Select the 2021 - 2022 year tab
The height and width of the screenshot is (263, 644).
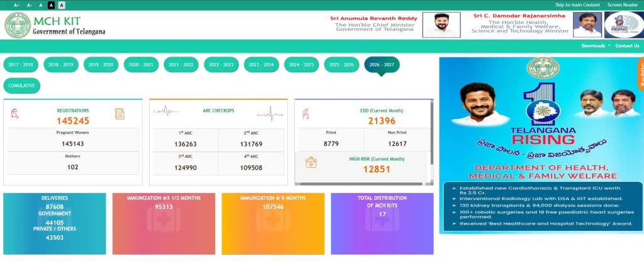tap(181, 65)
